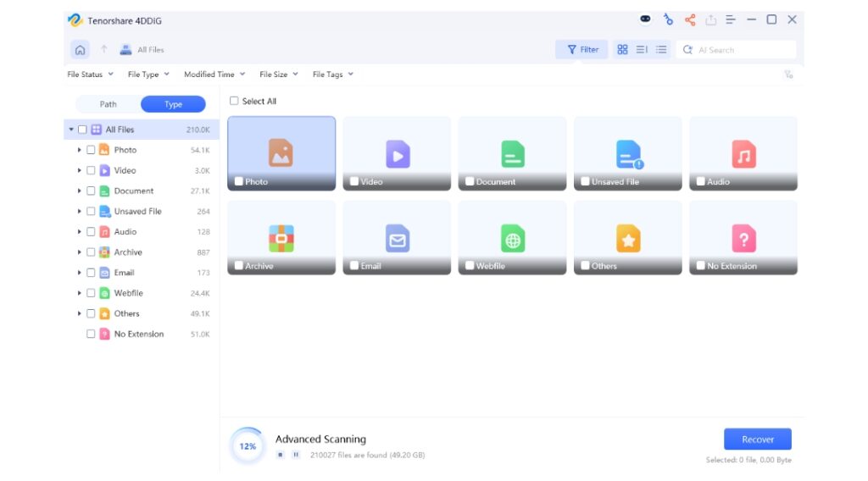Select Audio in the sidebar tree
This screenshot has width=868, height=481.
(125, 232)
